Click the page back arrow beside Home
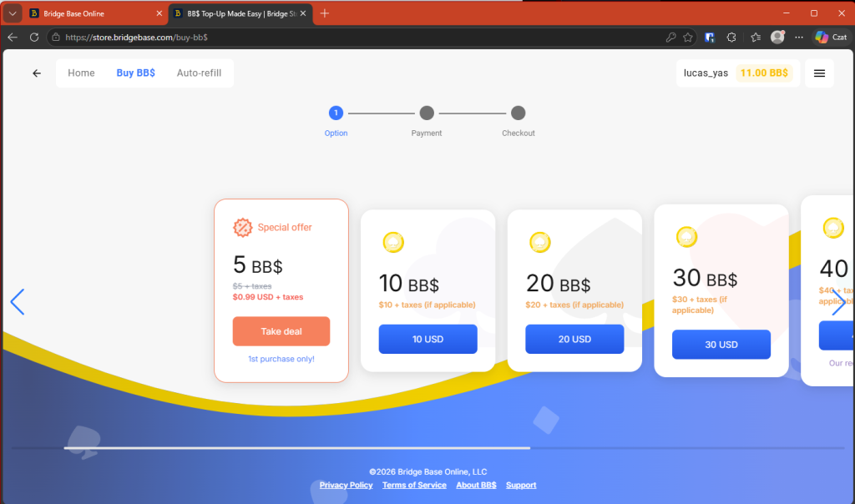The width and height of the screenshot is (855, 504). [37, 73]
